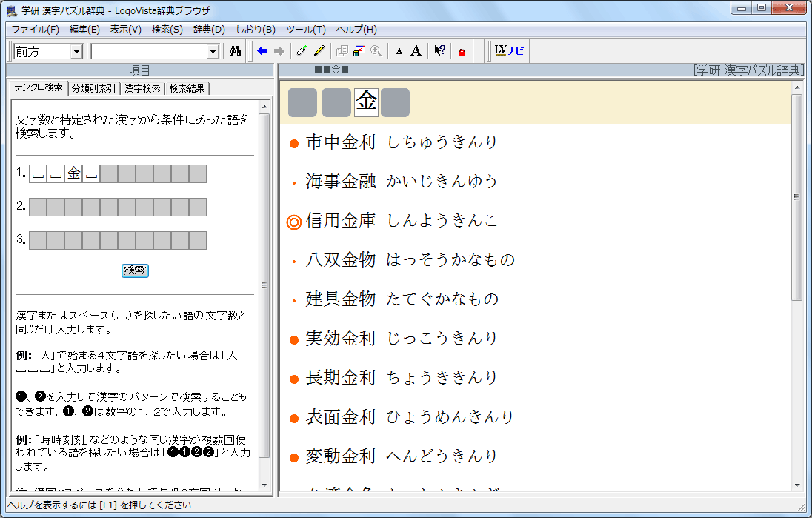Click the 金 tile in the results header

tap(366, 102)
